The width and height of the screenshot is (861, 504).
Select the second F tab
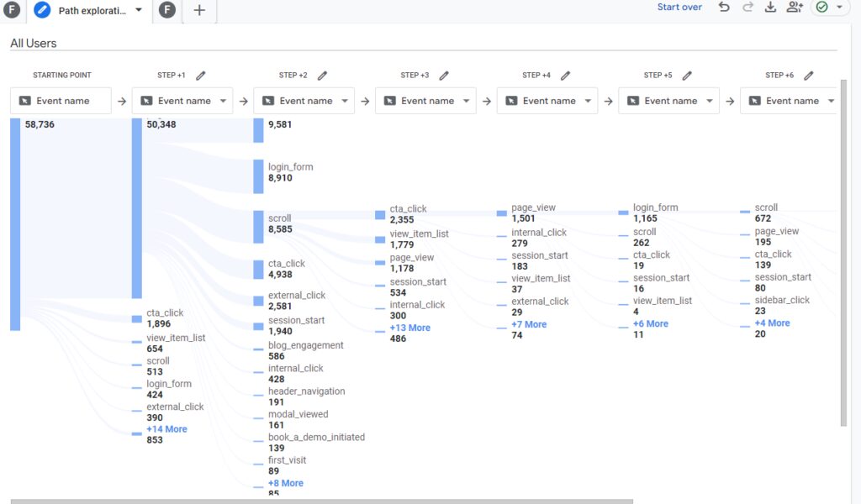(x=167, y=10)
